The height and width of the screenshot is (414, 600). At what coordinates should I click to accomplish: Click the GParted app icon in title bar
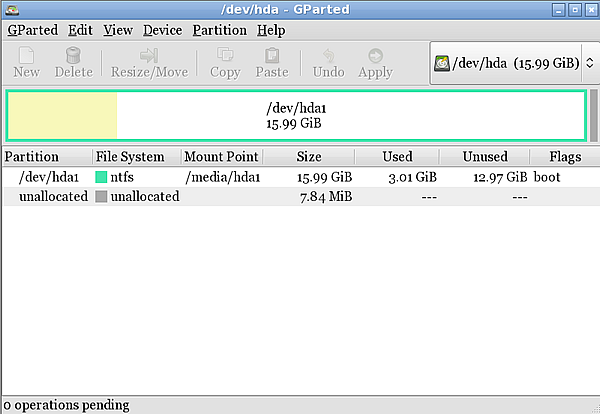coord(13,10)
